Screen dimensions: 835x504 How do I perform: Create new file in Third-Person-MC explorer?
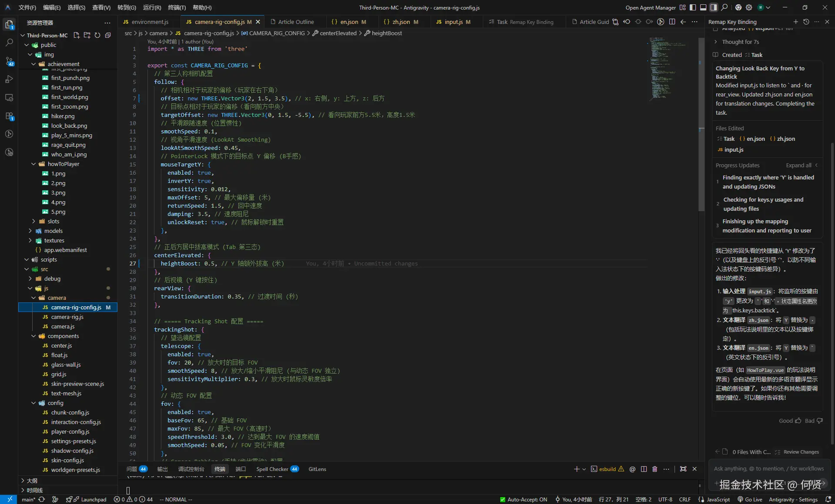pyautogui.click(x=77, y=35)
